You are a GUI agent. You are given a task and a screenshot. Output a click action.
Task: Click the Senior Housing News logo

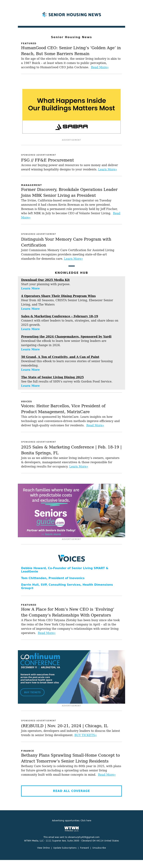71,14
